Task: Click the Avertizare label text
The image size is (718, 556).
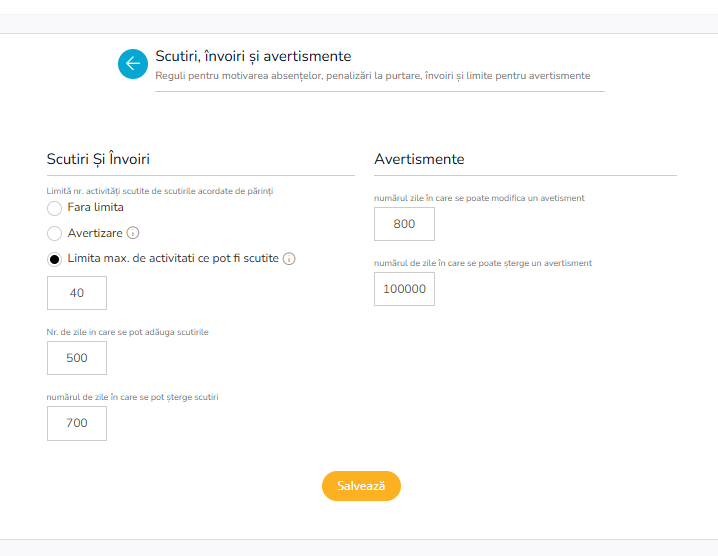Action: (95, 233)
